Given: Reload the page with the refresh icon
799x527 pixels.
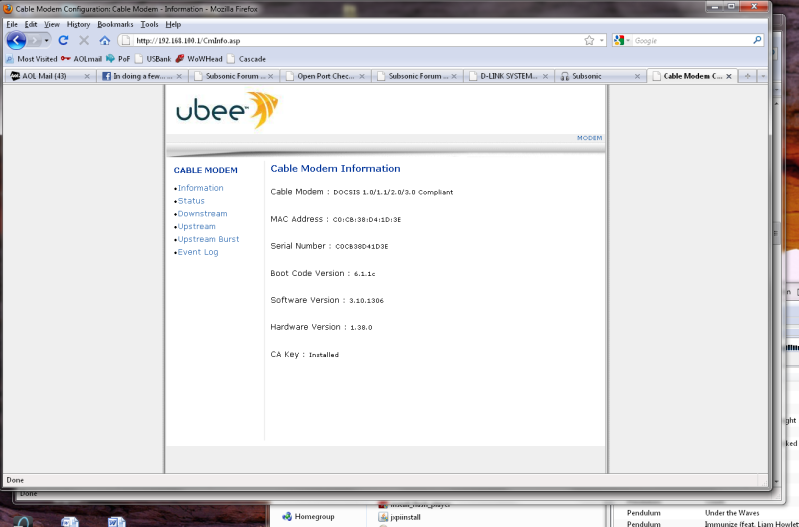Looking at the screenshot, I should pos(63,40).
